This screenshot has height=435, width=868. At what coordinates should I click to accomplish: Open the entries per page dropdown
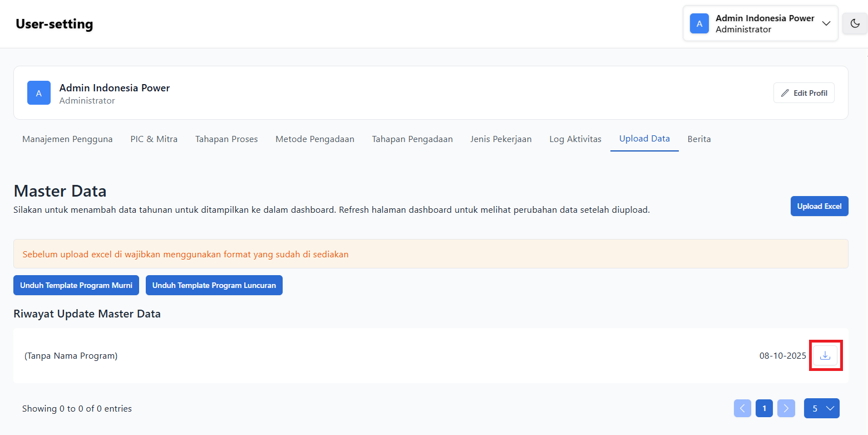click(821, 408)
